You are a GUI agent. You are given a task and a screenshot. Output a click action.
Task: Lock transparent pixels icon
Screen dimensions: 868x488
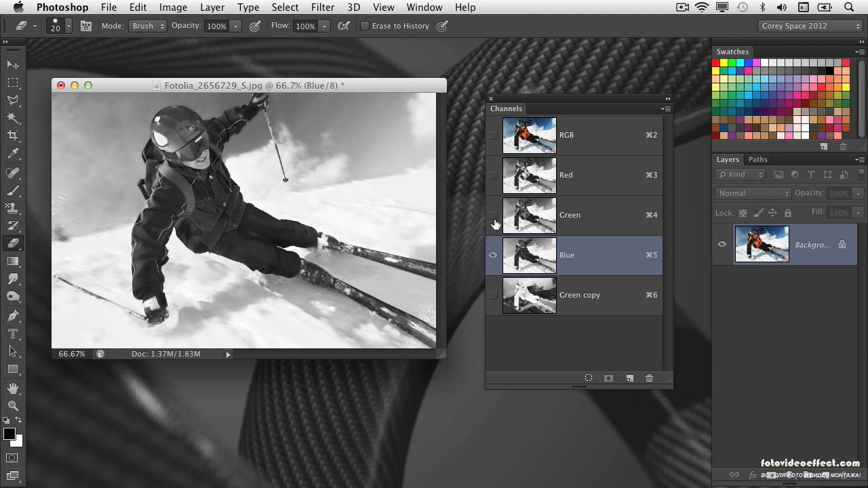tap(743, 213)
